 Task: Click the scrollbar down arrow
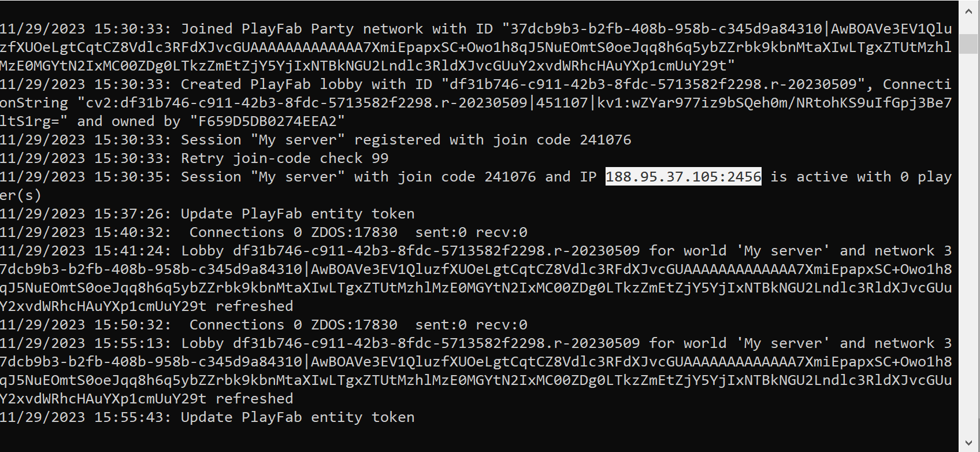coord(968,443)
